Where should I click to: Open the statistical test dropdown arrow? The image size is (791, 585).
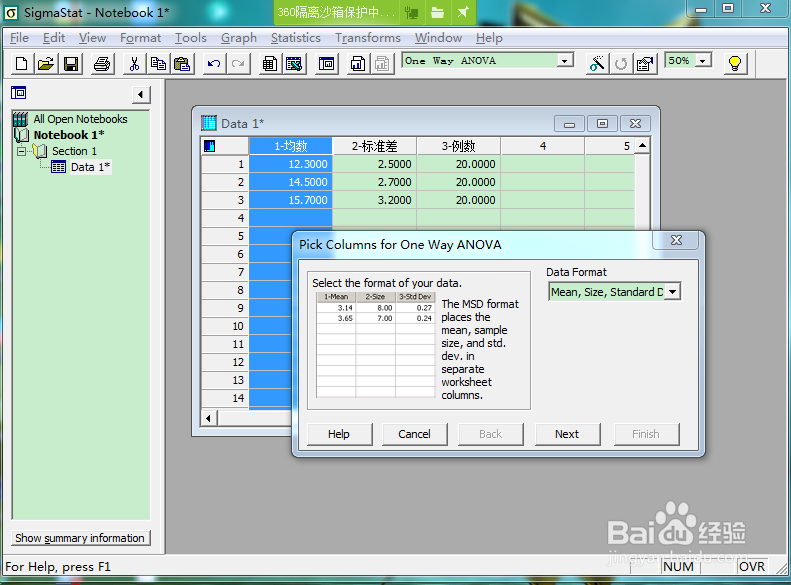coord(565,61)
